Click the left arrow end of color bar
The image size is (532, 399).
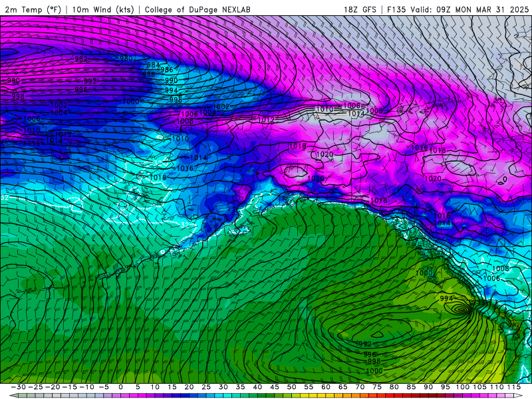(x=13, y=396)
